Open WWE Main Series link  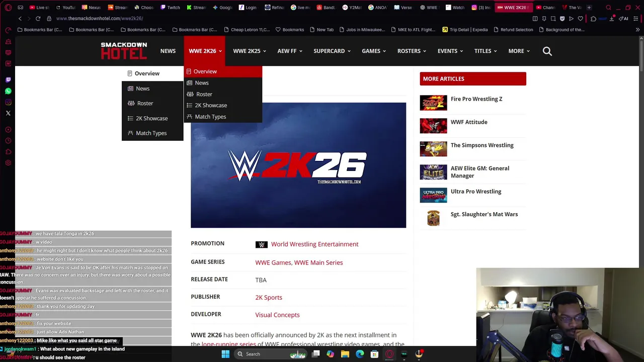point(318,262)
